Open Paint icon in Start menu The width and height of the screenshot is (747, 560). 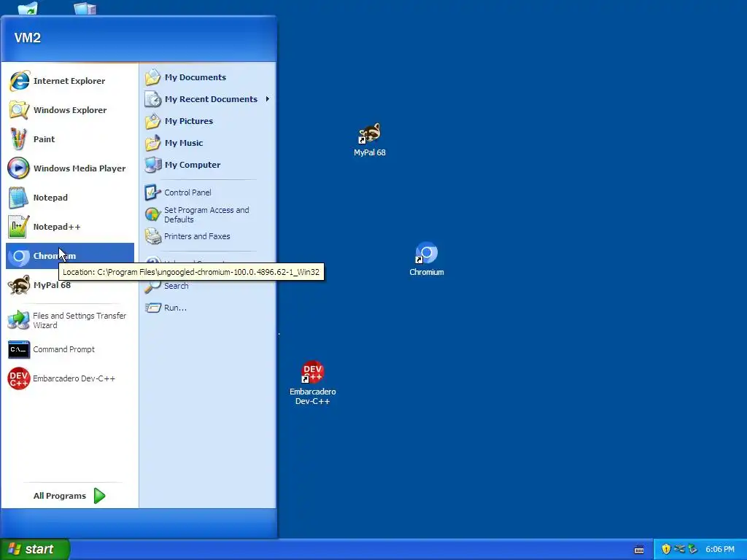tap(19, 139)
